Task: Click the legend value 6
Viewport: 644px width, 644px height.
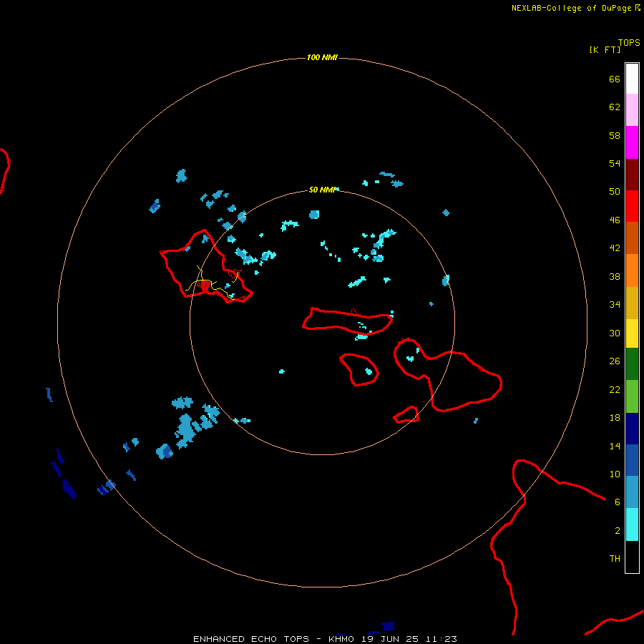Action: point(618,502)
